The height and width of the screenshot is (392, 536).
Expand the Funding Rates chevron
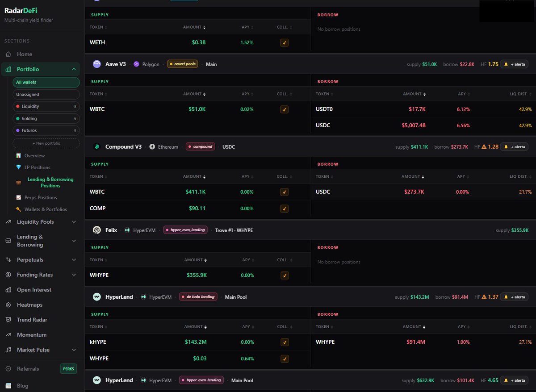click(74, 275)
